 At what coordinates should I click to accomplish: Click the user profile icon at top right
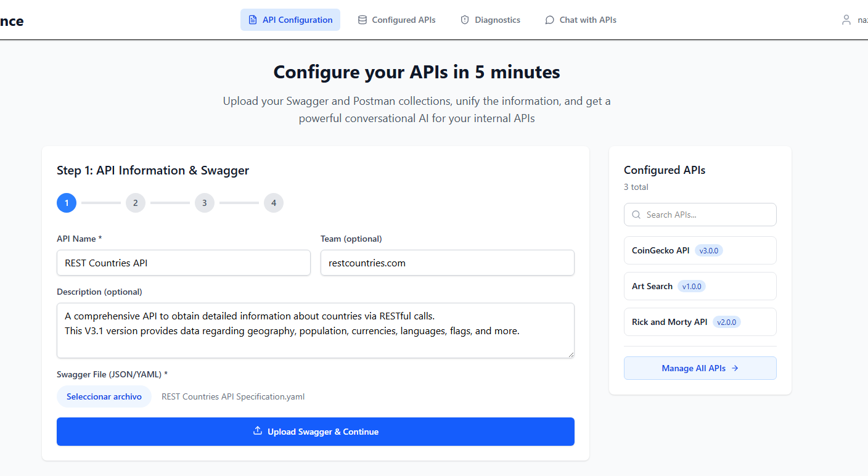point(846,20)
